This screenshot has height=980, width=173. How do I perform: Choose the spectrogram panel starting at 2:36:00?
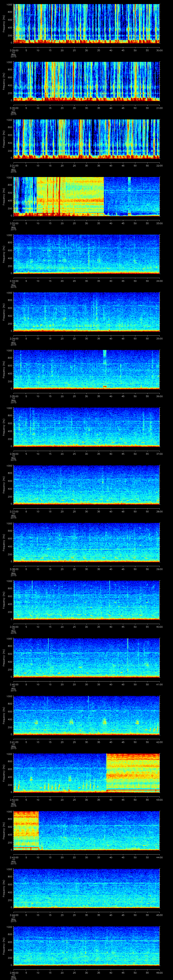tap(87, 427)
